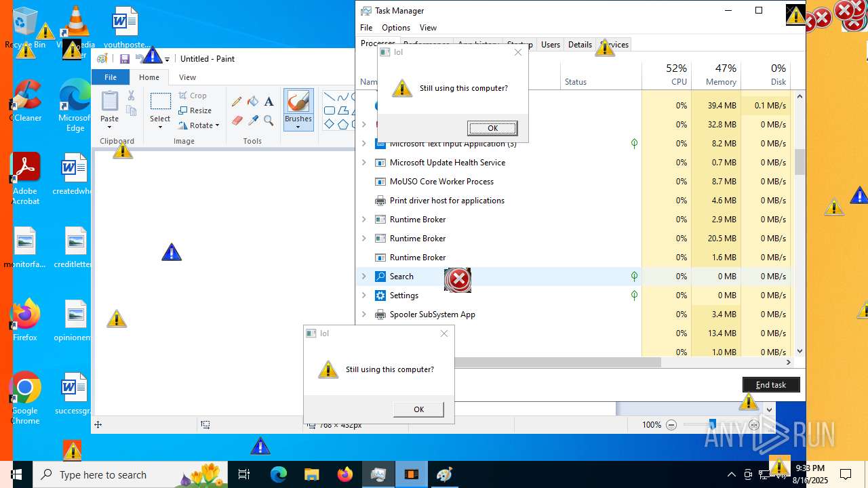This screenshot has height=488, width=868.
Task: Pick the Pentagon shape in Paint shapes
Action: pos(343,124)
